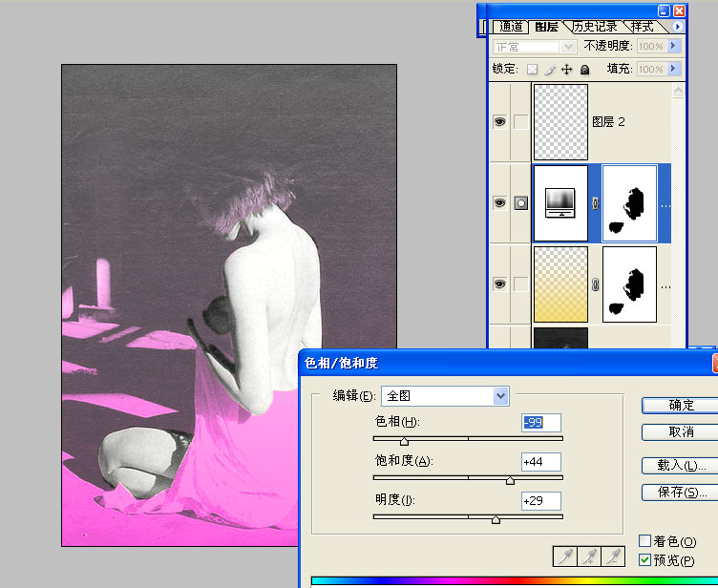Toggle lock position icon
The height and width of the screenshot is (588, 718).
(x=567, y=69)
